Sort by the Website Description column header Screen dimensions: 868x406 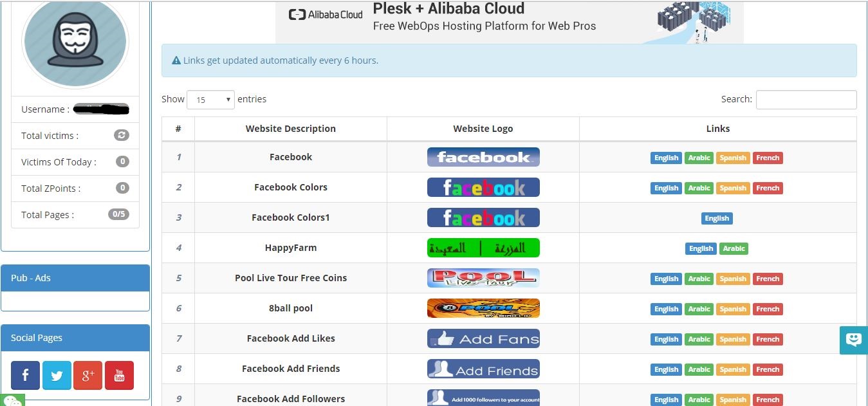click(x=290, y=129)
